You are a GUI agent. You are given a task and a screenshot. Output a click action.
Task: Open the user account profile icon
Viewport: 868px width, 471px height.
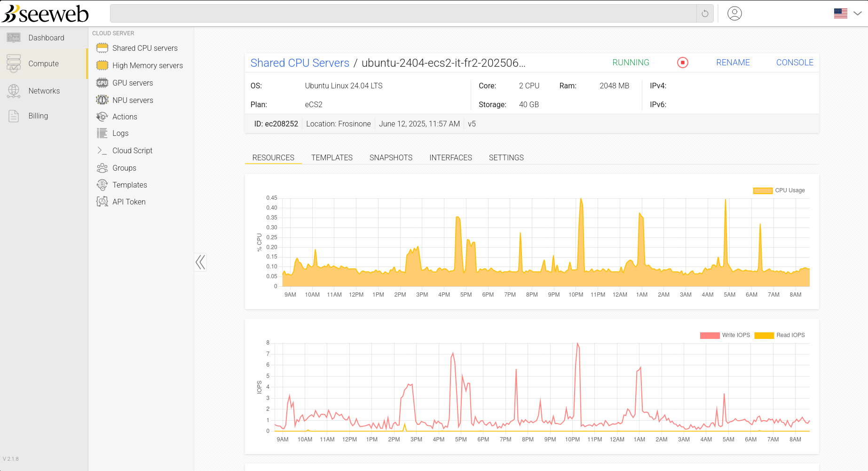[x=734, y=13]
